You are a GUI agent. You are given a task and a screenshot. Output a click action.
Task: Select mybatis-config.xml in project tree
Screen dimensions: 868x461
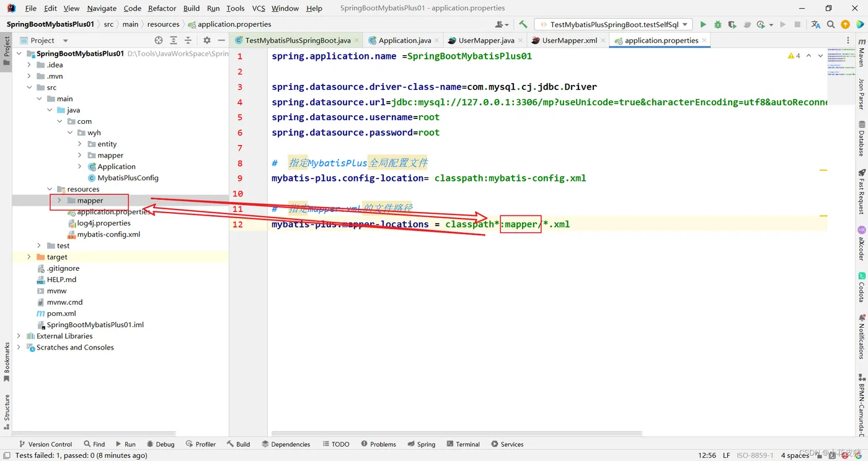point(108,234)
